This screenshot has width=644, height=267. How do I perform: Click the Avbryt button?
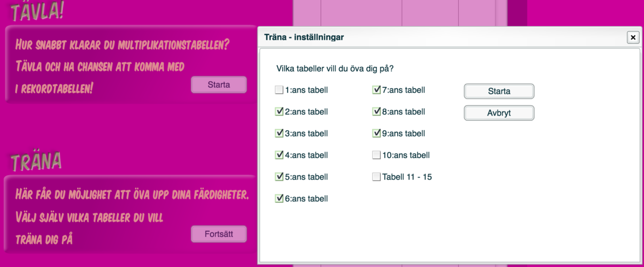(499, 113)
